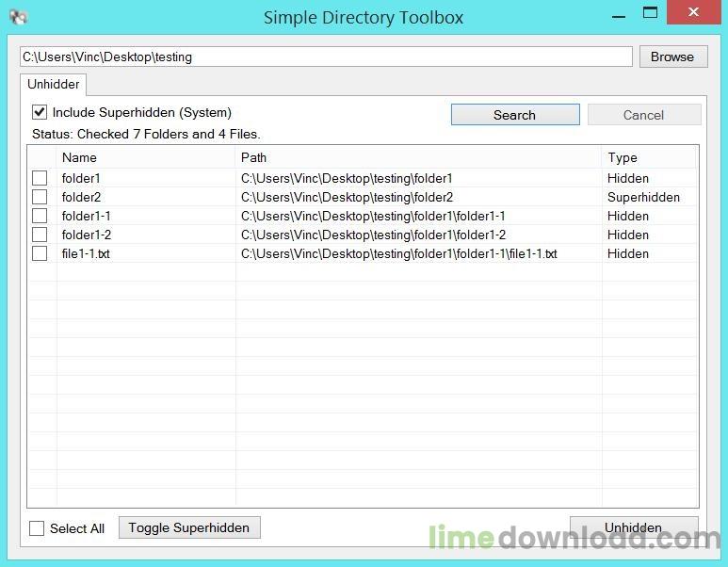Screen dimensions: 728x567
Task: Click path ending folder1\folder1-1
Action: tap(373, 217)
